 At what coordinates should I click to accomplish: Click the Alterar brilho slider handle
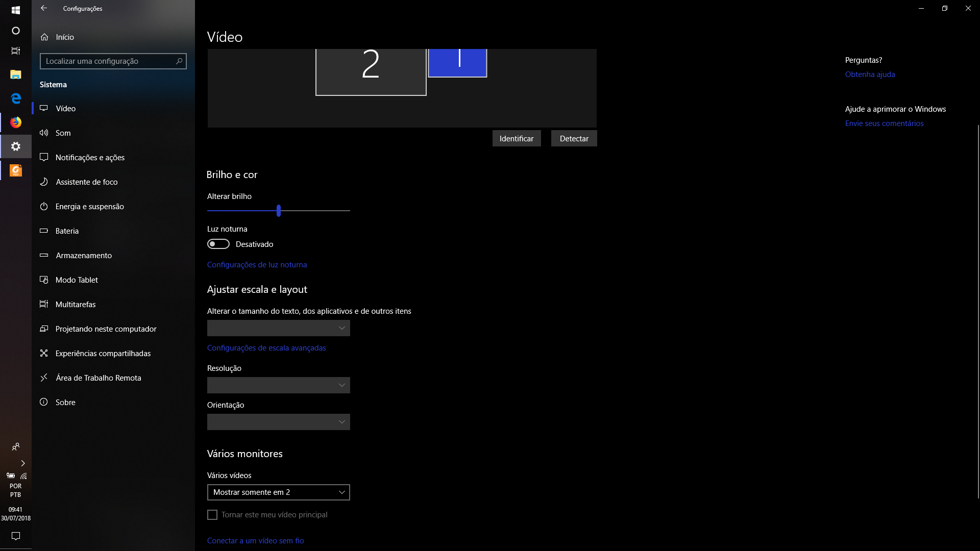279,211
